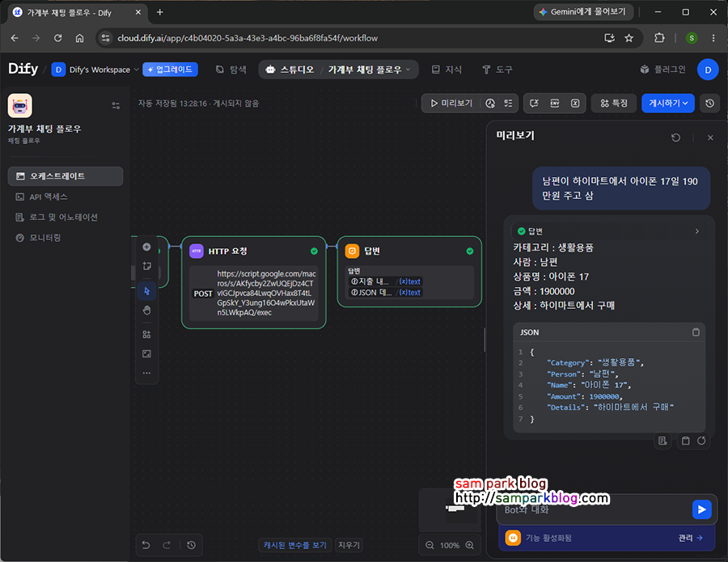
Task: Zoom out the workflow canvas
Action: tap(430, 545)
